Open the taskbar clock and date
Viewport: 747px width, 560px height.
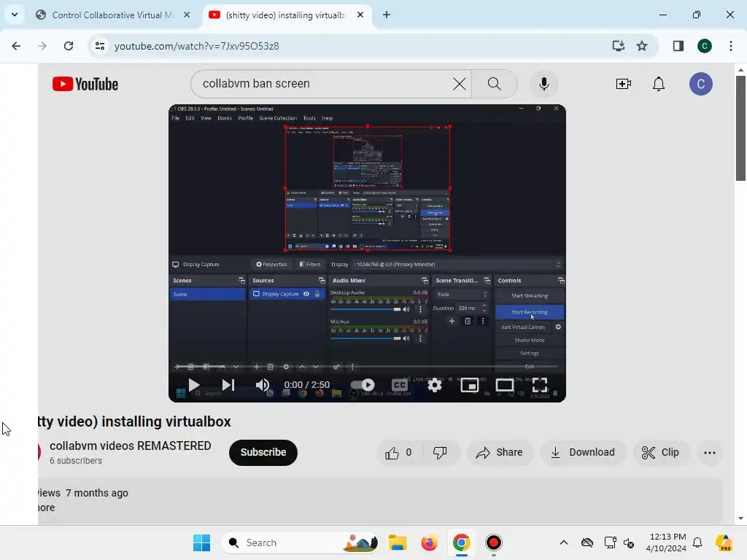pyautogui.click(x=666, y=542)
